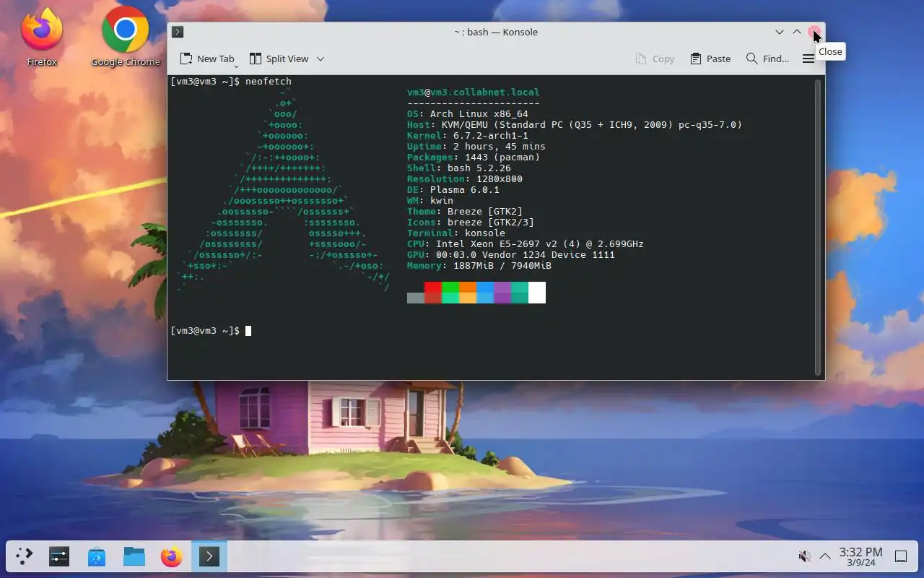Click the "Memory: 1887MiB / 7940MiB" line
The width and height of the screenshot is (924, 578).
pyautogui.click(x=479, y=266)
